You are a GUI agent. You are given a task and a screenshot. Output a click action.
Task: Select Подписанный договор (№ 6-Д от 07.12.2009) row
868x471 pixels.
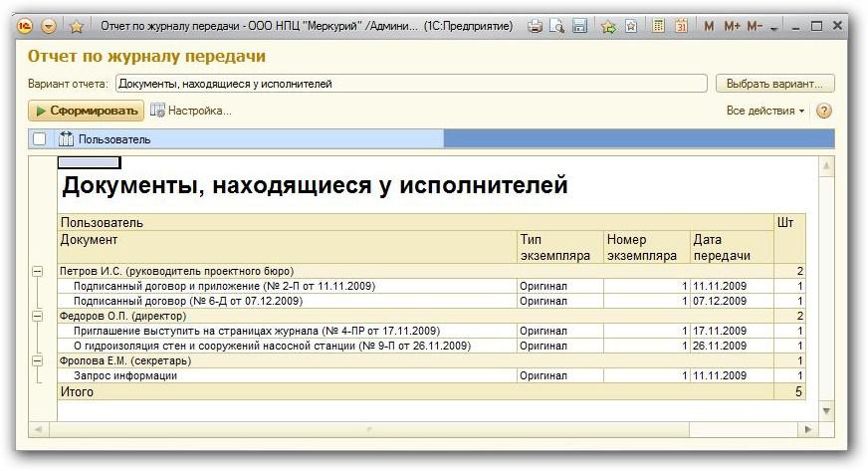pyautogui.click(x=431, y=301)
